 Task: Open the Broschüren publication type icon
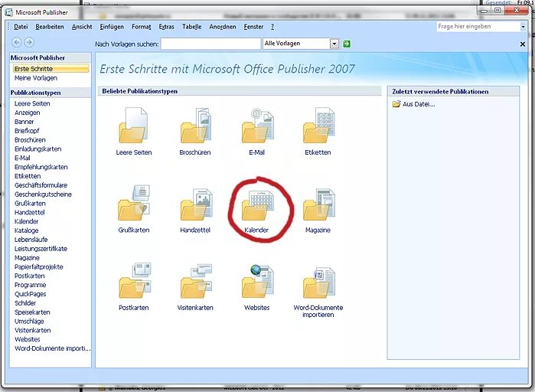[195, 126]
